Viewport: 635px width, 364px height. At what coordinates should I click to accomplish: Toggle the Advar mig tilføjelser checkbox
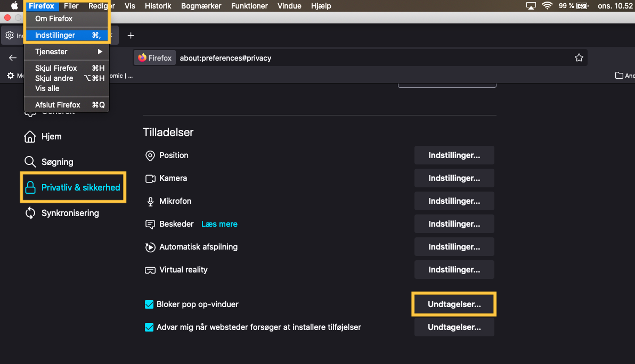tap(149, 327)
